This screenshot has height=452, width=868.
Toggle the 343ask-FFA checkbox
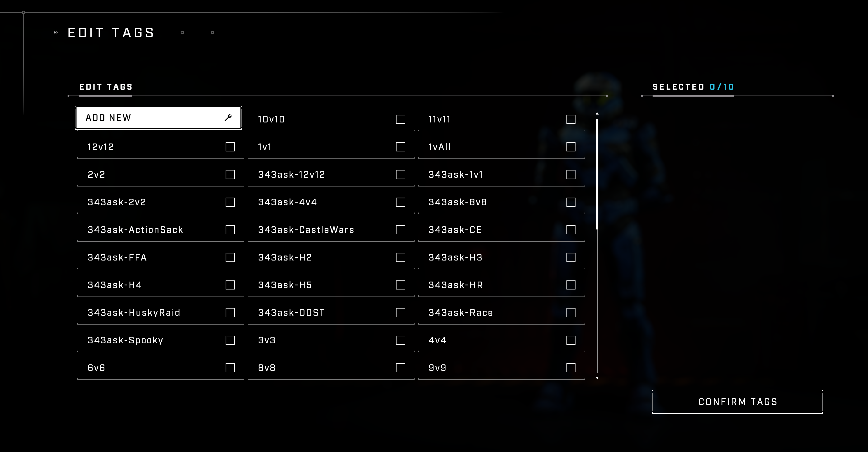click(230, 257)
